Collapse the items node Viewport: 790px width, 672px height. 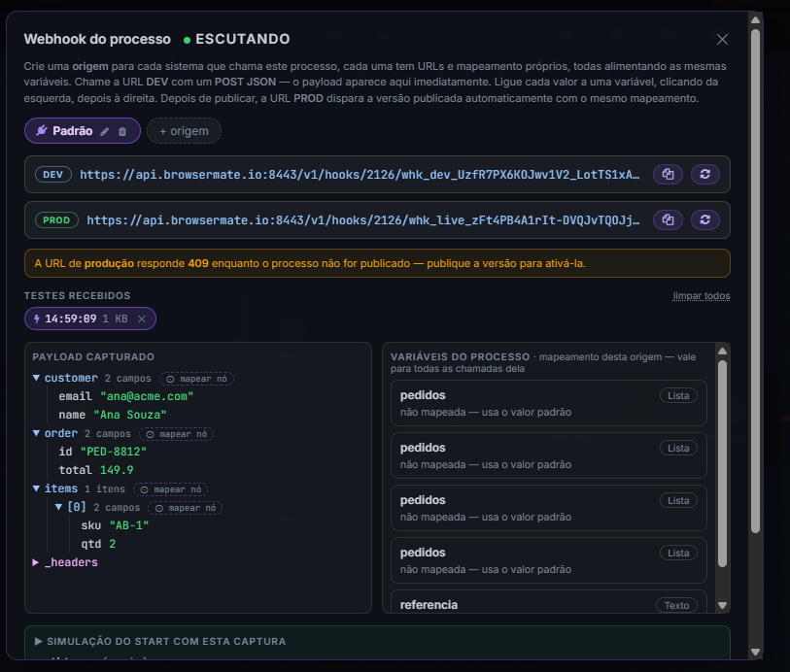coord(36,488)
